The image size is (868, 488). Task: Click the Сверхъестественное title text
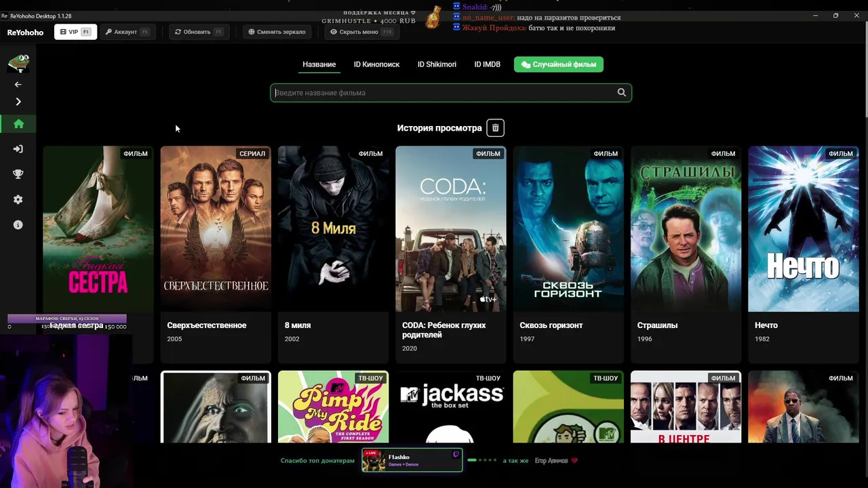207,325
